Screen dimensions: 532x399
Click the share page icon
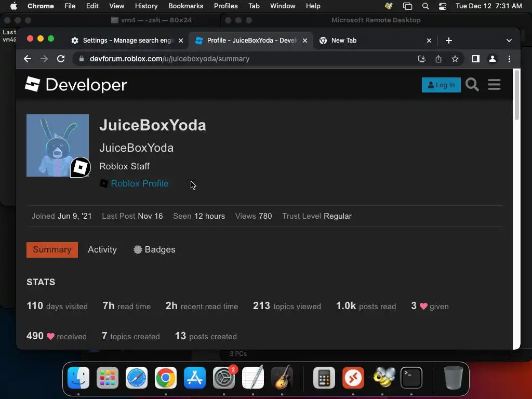(438, 59)
